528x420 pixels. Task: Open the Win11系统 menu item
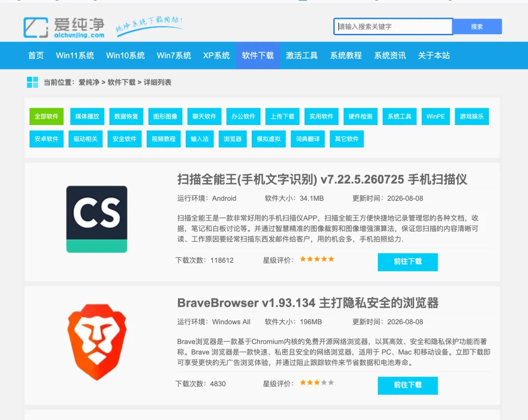(x=75, y=56)
